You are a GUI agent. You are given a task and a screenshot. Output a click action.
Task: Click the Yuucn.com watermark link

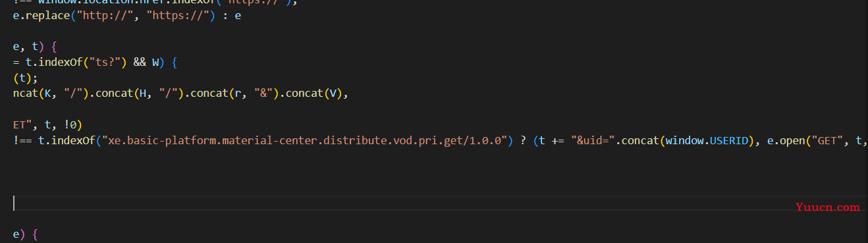[x=828, y=206]
